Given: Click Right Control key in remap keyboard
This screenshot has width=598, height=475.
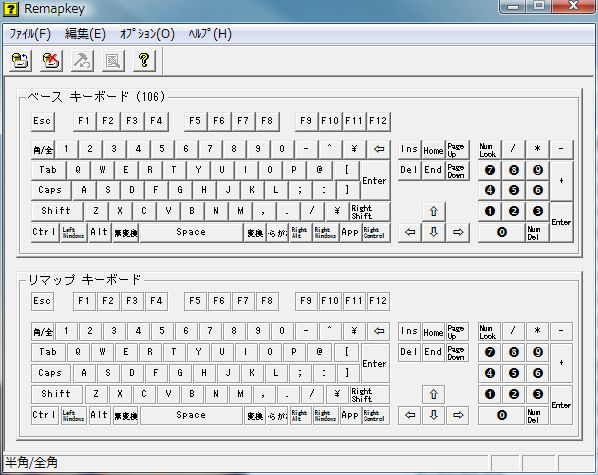Looking at the screenshot, I should [x=375, y=415].
